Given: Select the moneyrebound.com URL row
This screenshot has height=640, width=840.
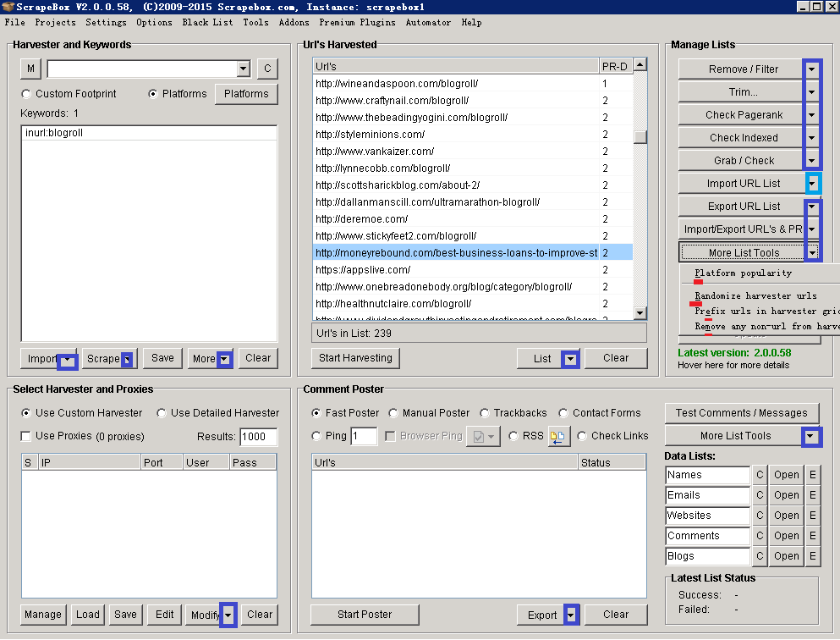Looking at the screenshot, I should click(473, 252).
